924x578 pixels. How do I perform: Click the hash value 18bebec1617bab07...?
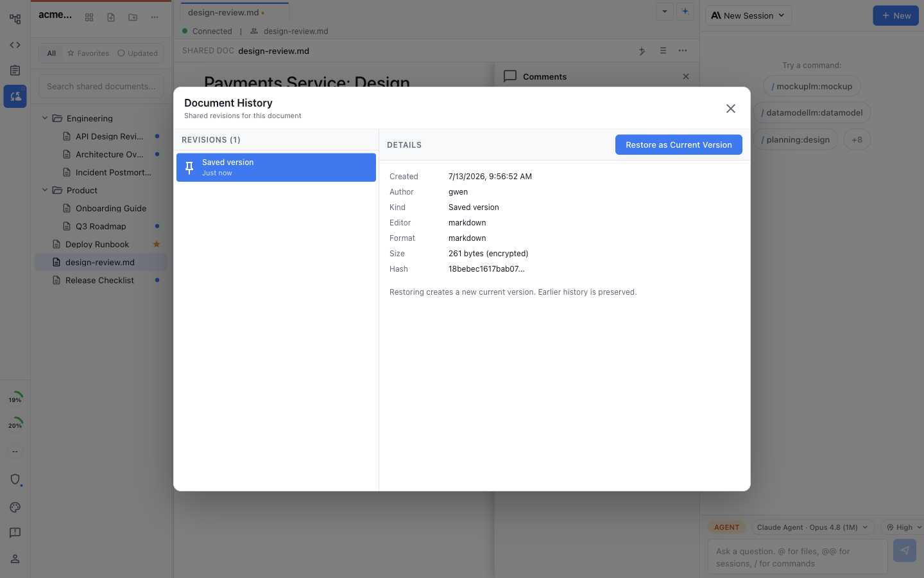[486, 269]
